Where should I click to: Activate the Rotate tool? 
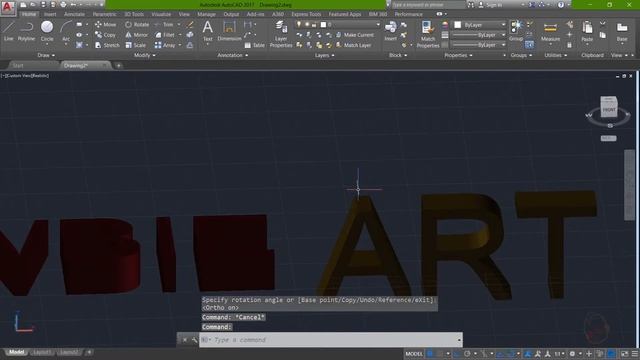(137, 24)
